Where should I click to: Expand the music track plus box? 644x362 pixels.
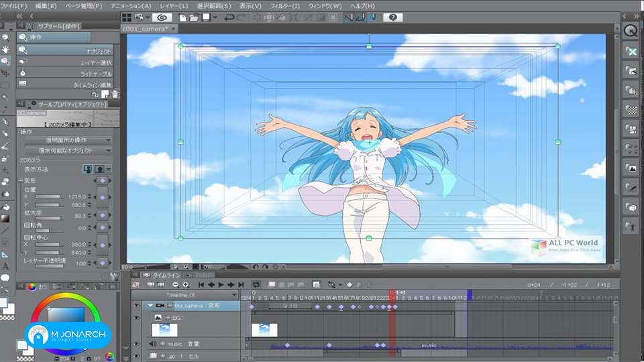click(x=162, y=344)
